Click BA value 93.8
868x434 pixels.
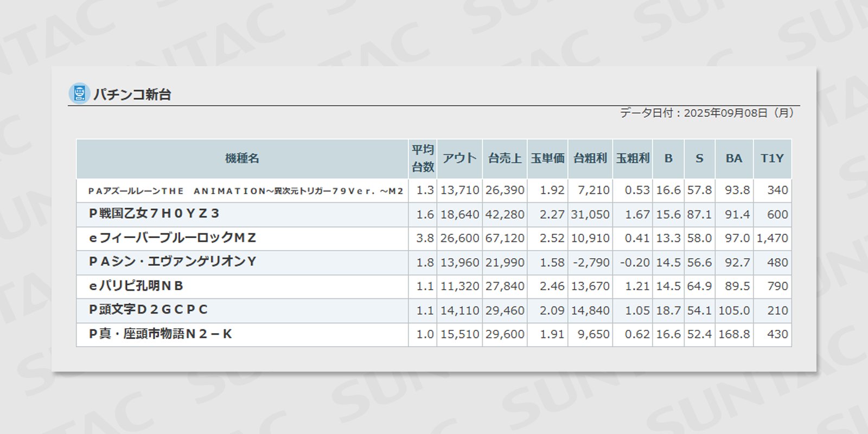737,190
